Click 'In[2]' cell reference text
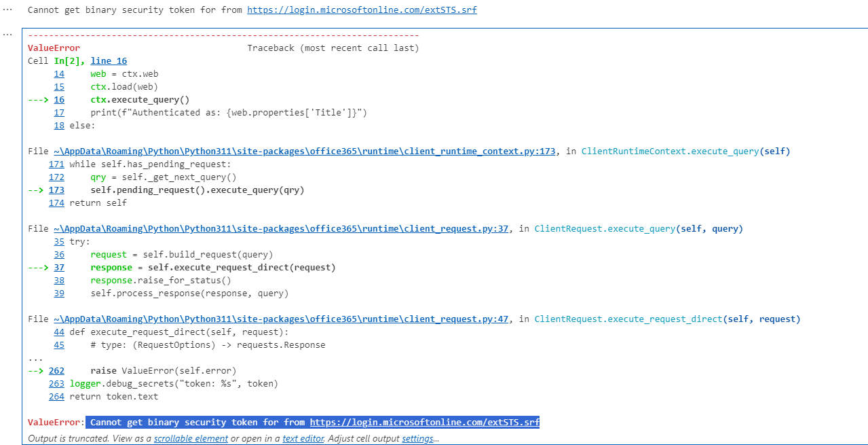This screenshot has height=445, width=868. point(69,61)
